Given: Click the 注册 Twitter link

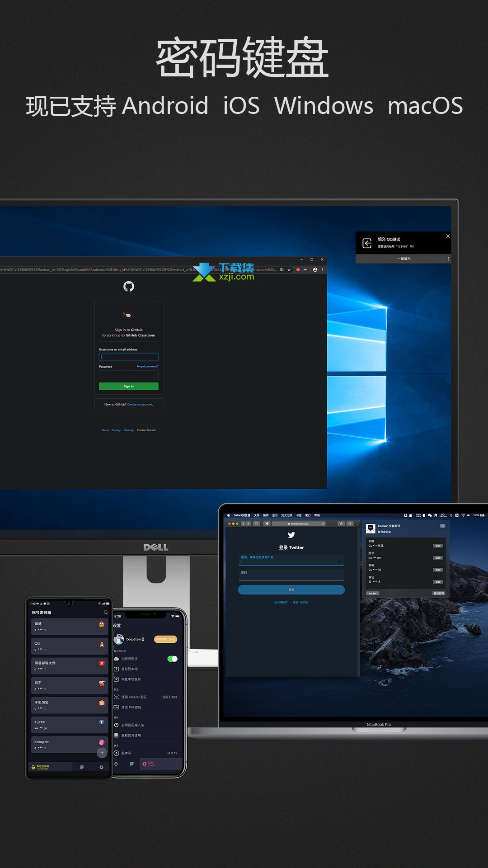Looking at the screenshot, I should click(x=300, y=602).
